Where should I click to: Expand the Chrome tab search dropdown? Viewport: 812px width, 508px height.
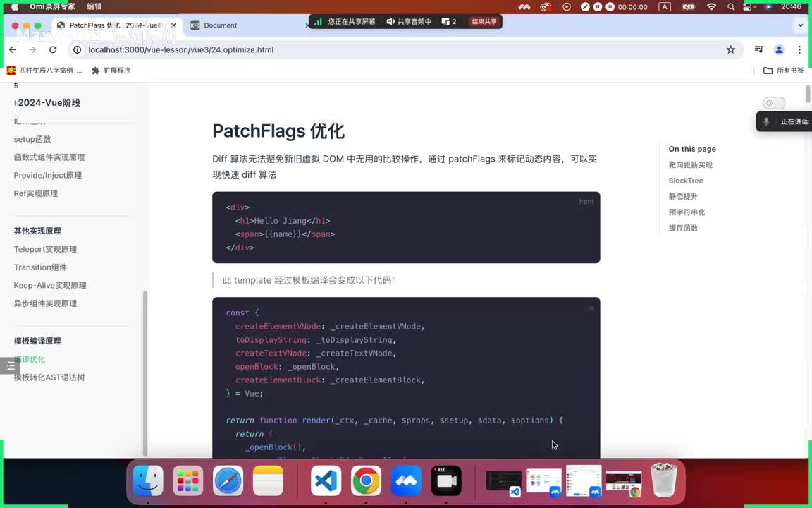(x=801, y=25)
